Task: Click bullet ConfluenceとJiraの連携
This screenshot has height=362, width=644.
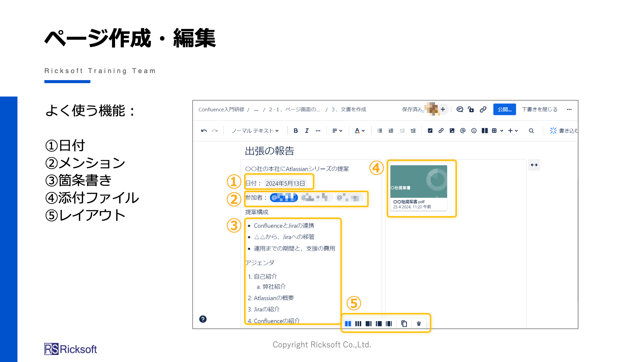Action: (284, 226)
